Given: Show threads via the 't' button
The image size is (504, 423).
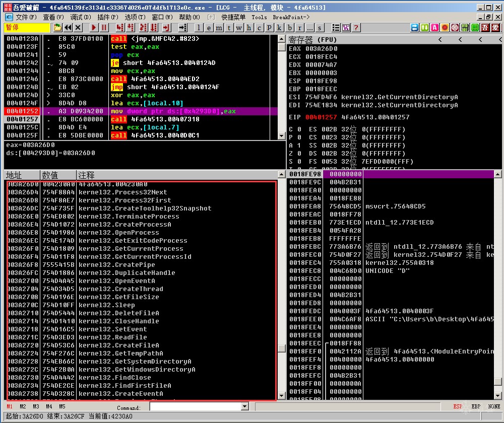Looking at the screenshot, I should pos(229,28).
